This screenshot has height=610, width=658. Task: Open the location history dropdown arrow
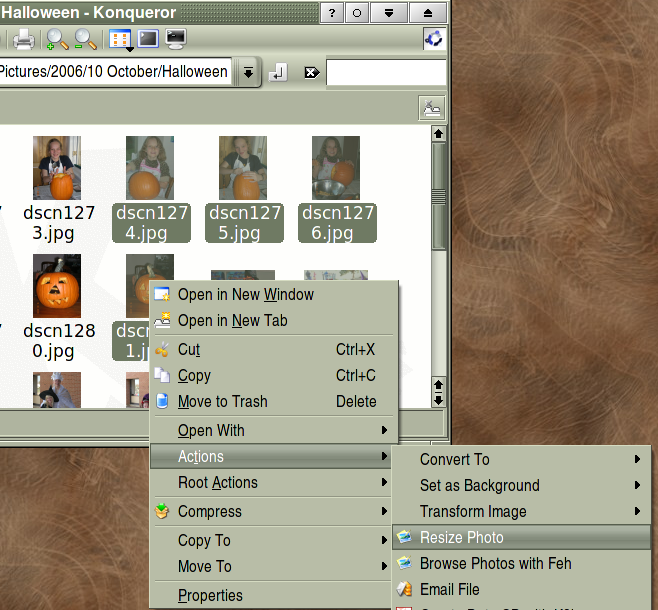pyautogui.click(x=248, y=73)
